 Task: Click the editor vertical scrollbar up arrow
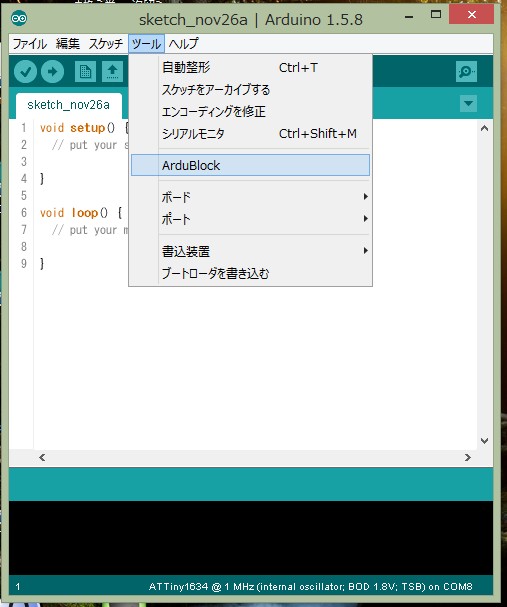484,128
